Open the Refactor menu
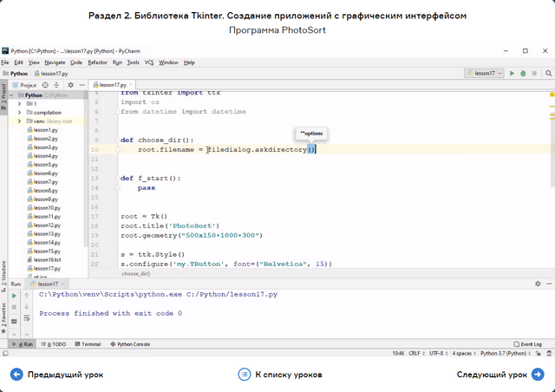Screen dimensions: 555x392 pos(97,62)
